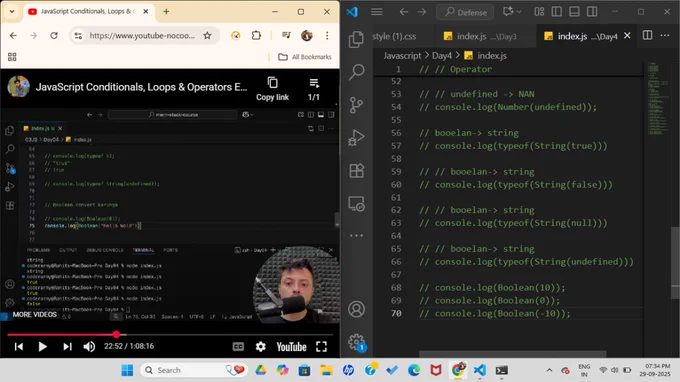Open Extensions view in VS Code
Image resolution: width=680 pixels, height=382 pixels.
pyautogui.click(x=356, y=170)
